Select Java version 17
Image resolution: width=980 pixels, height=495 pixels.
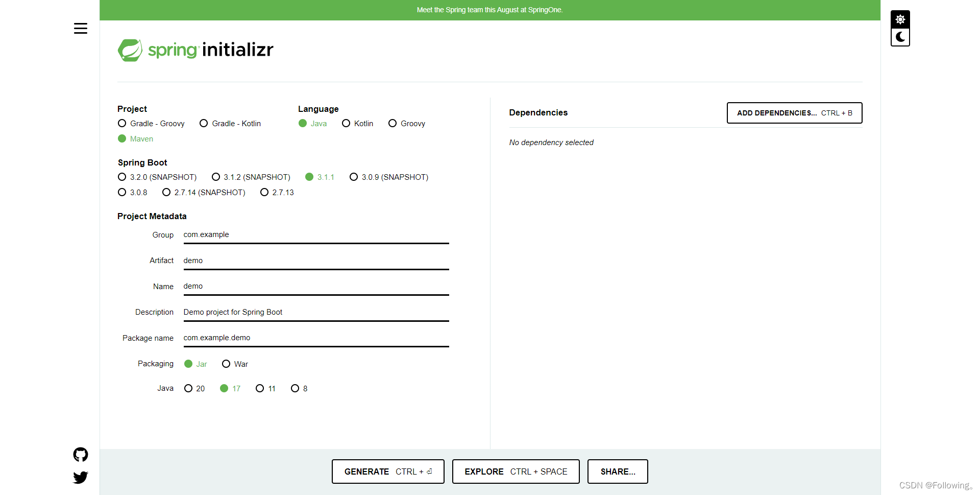click(x=230, y=389)
